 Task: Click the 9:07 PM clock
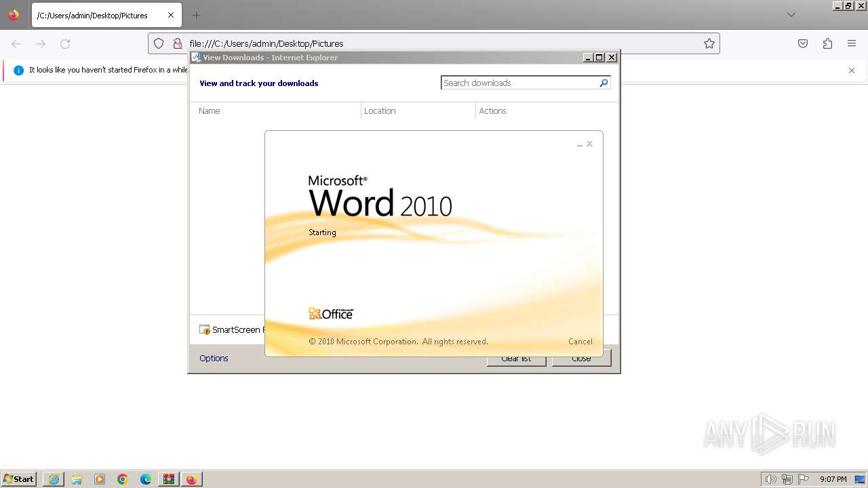pos(833,479)
